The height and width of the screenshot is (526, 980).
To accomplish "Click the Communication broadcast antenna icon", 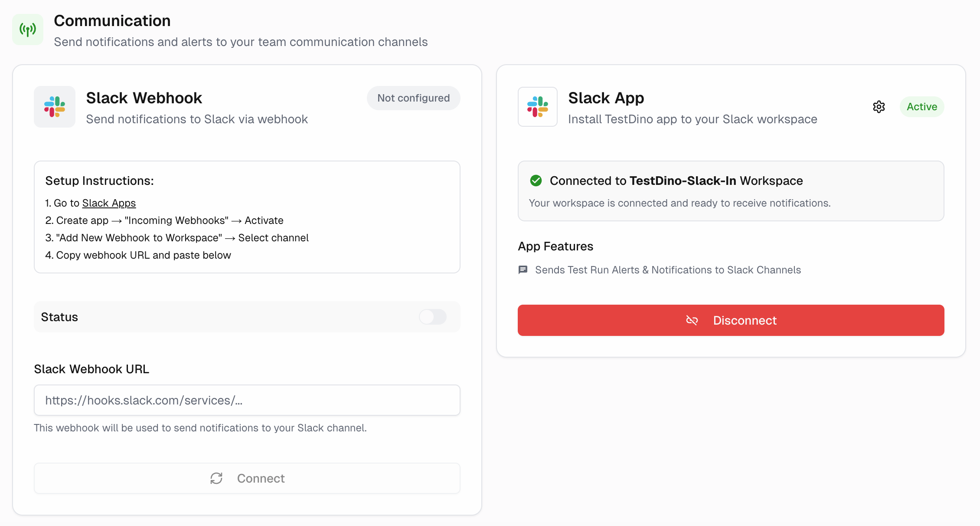I will [x=28, y=30].
